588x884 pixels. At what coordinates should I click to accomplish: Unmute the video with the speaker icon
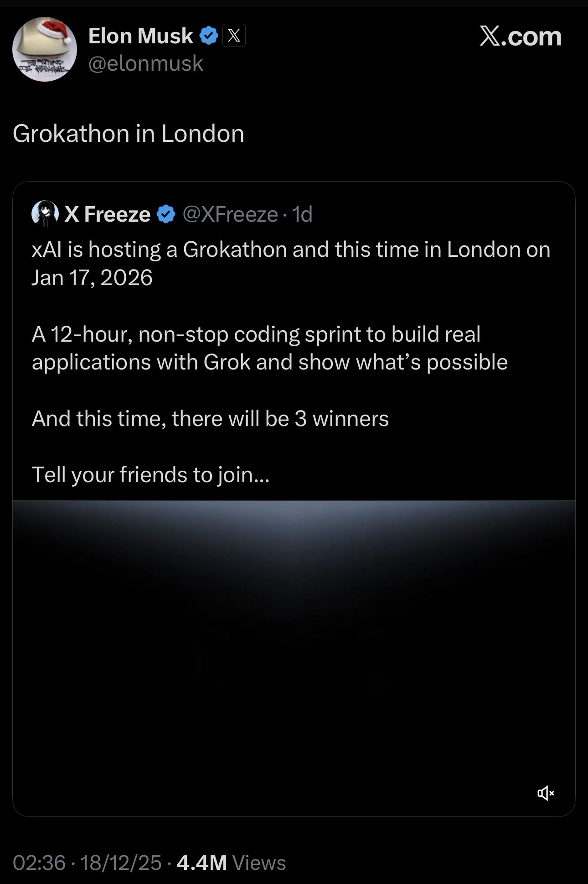click(x=545, y=793)
